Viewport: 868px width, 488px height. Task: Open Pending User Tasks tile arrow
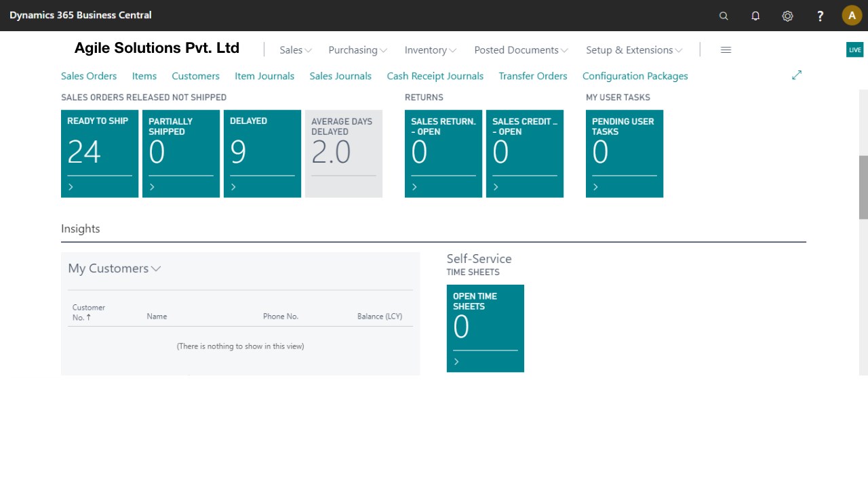(595, 187)
